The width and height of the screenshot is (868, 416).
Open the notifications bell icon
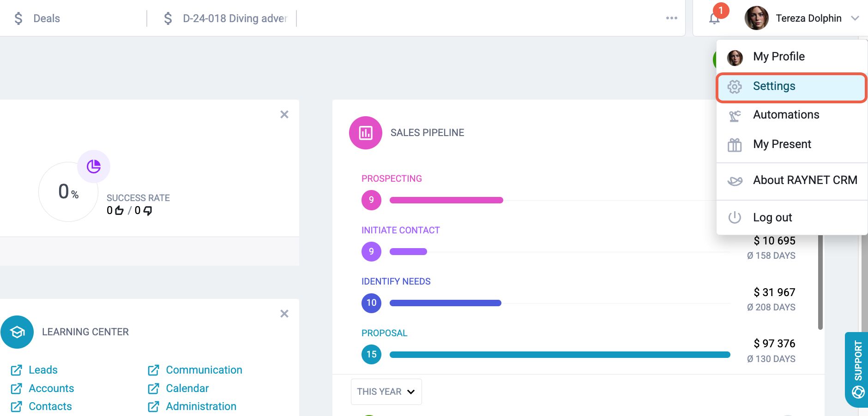pos(714,18)
